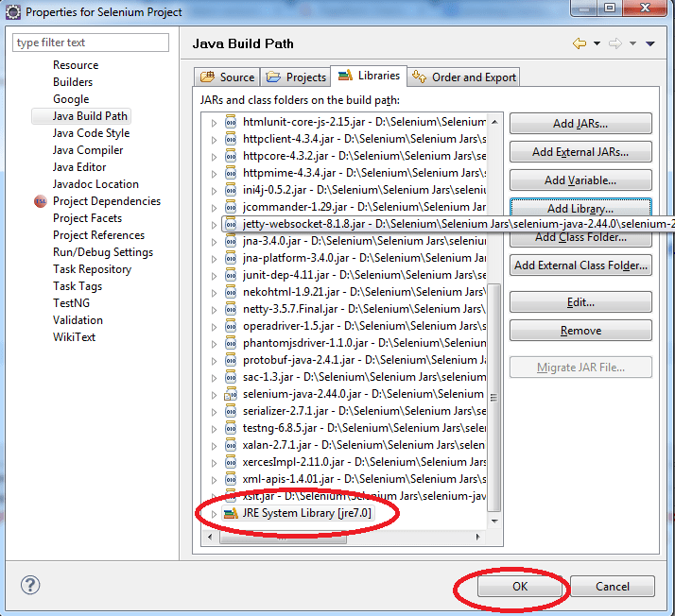Click the jar icon beside jna-3.4.0.jar
The image size is (675, 616).
[231, 241]
